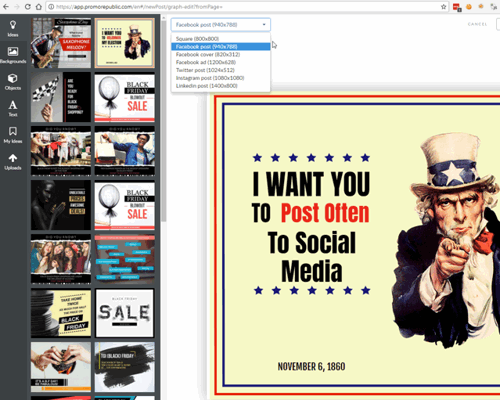
Task: Click the Uncle Sam illustration on canvas
Action: click(x=447, y=240)
